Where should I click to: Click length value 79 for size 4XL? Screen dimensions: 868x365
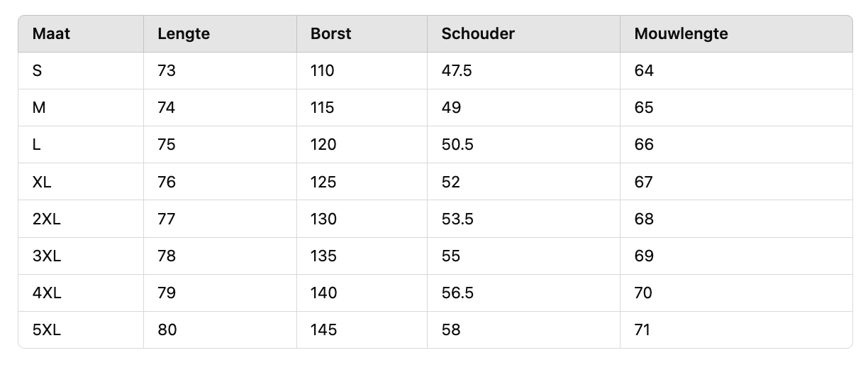(x=167, y=293)
